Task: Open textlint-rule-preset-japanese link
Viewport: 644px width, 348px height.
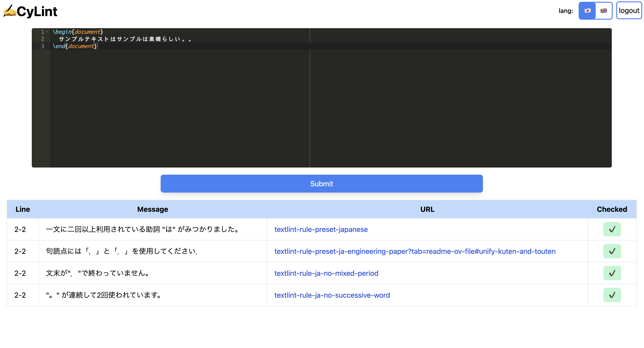Action: click(321, 229)
